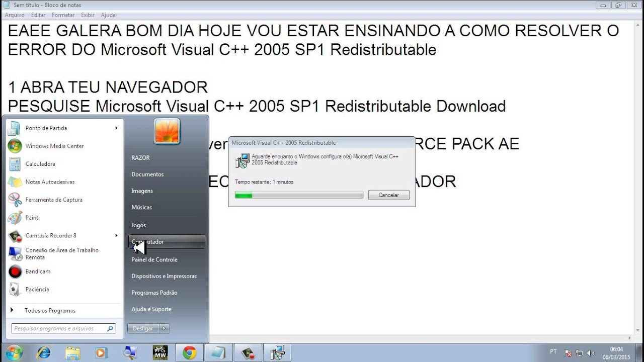
Task: Open Calculadora from Start menu
Action: coord(63,164)
